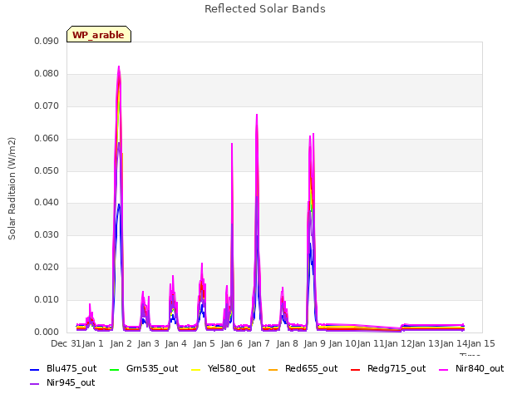Click the Jan 12 x-axis date label
Screen dimensions: 532x399
pos(398,343)
